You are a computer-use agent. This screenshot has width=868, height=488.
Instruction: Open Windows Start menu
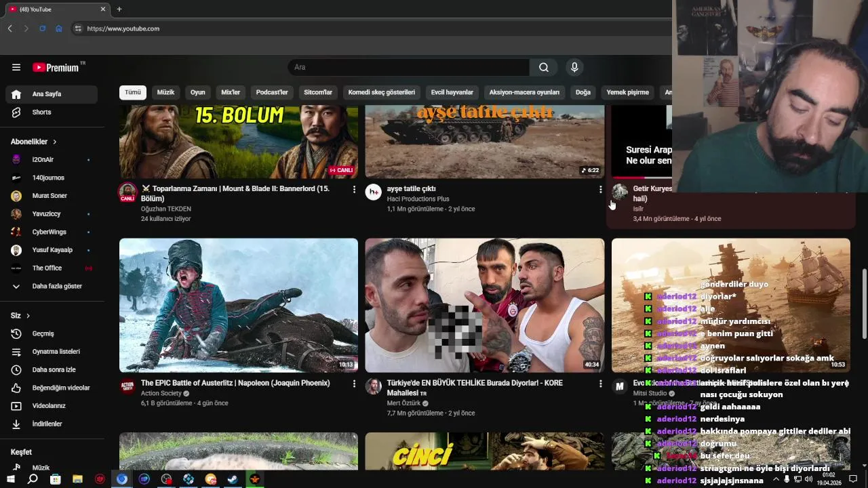click(x=10, y=479)
